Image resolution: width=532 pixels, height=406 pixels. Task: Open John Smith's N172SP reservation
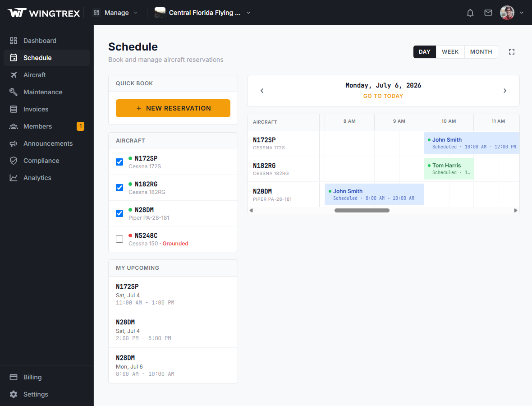472,143
